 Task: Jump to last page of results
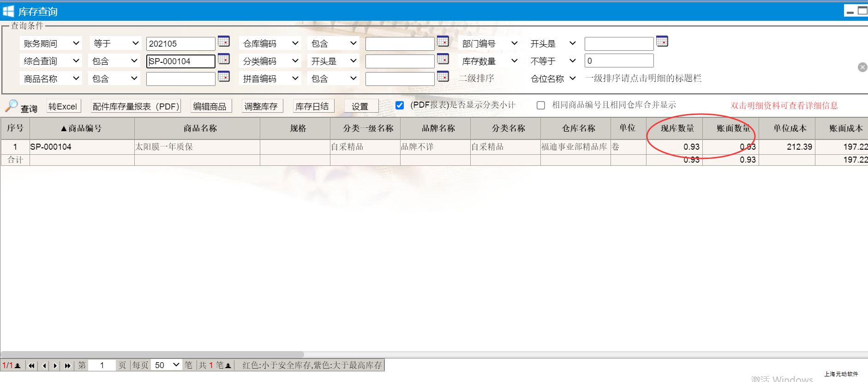tap(67, 365)
